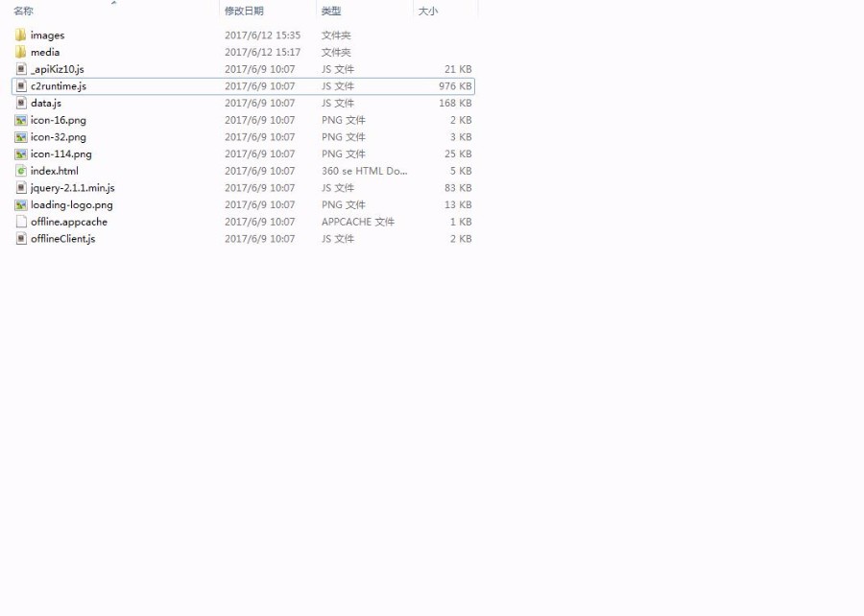Select the index.html file name
Screen dimensions: 864x616
pos(57,171)
